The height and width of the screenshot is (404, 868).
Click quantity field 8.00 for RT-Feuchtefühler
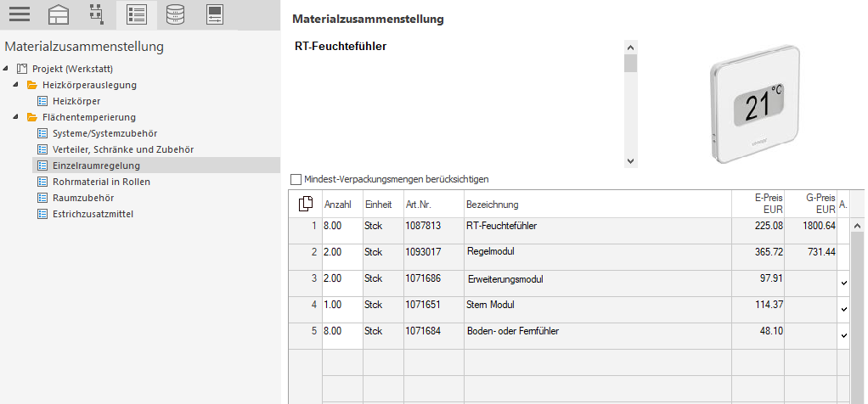tap(342, 231)
